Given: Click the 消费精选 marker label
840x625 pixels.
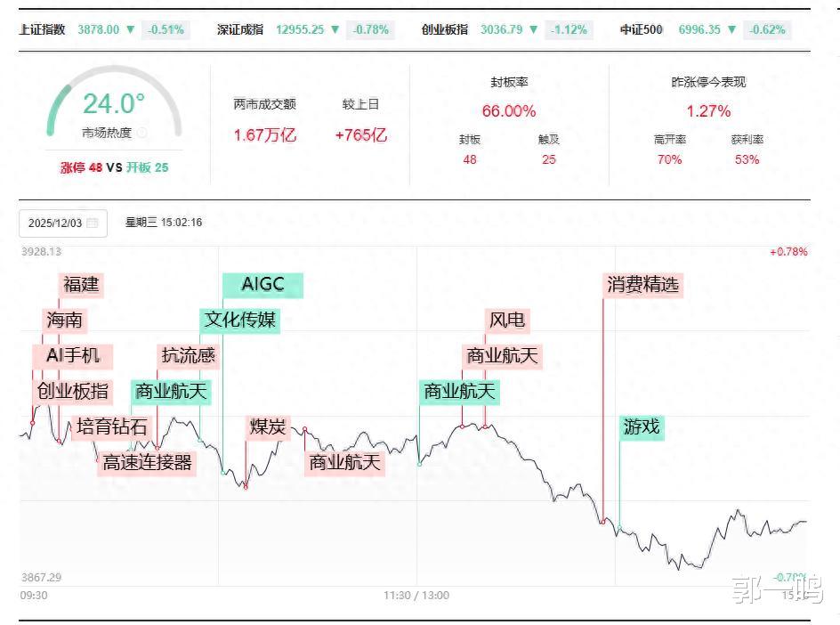Looking at the screenshot, I should point(643,285).
